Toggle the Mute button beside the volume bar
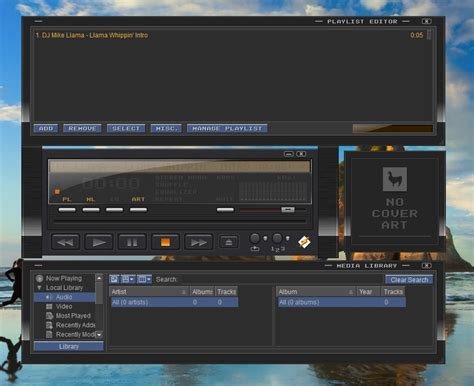Screen dimensions: 474x386 (x=225, y=210)
